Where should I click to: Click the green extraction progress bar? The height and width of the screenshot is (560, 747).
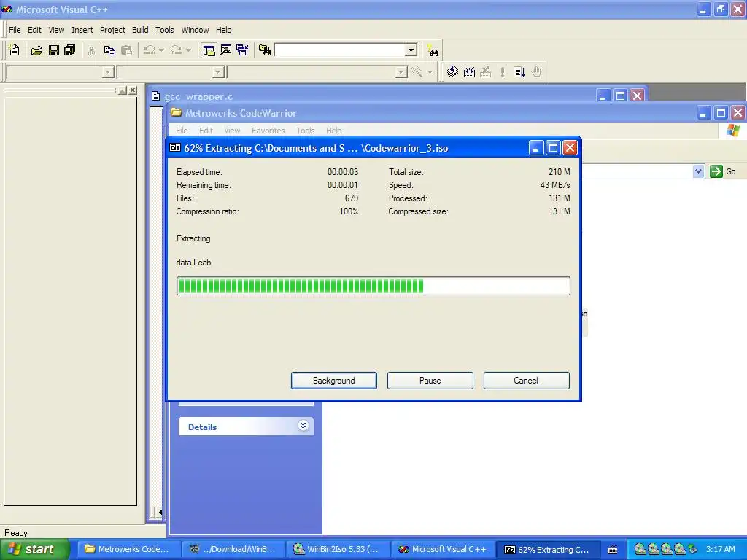(x=373, y=286)
